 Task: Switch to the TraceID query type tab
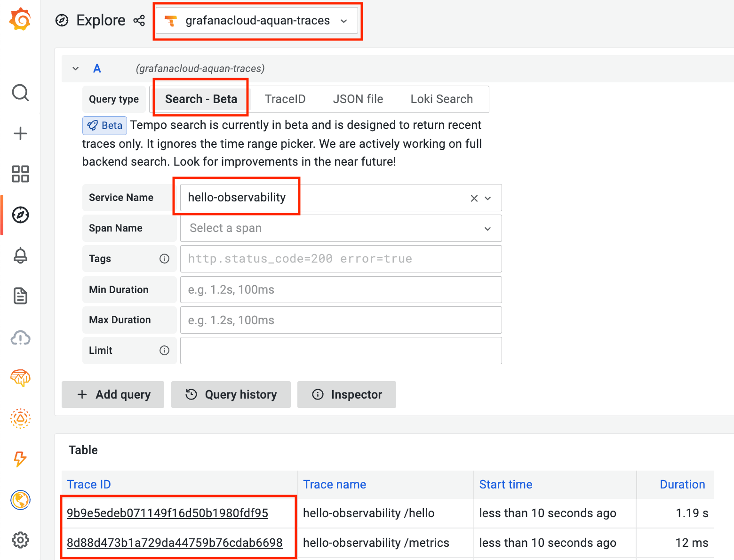point(285,99)
